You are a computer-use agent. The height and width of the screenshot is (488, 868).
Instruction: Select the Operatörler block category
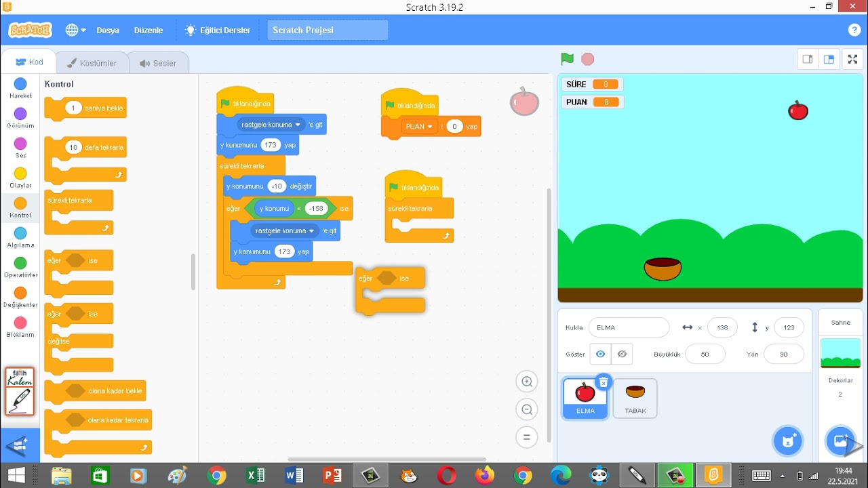coord(20,267)
